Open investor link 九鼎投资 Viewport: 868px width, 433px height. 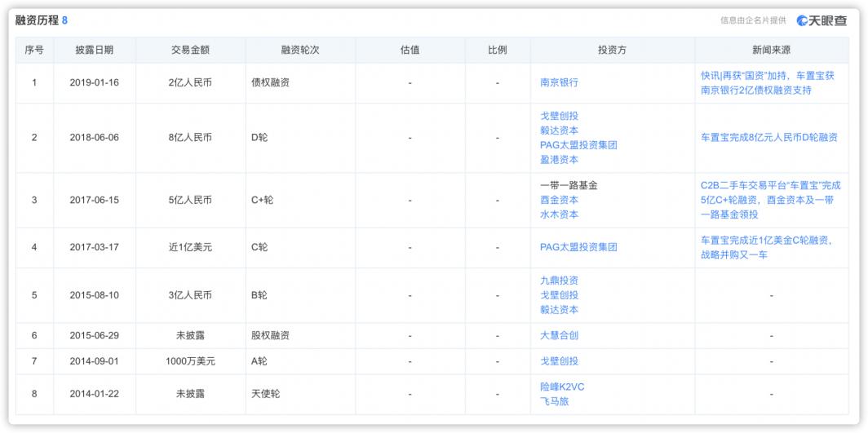tap(559, 281)
